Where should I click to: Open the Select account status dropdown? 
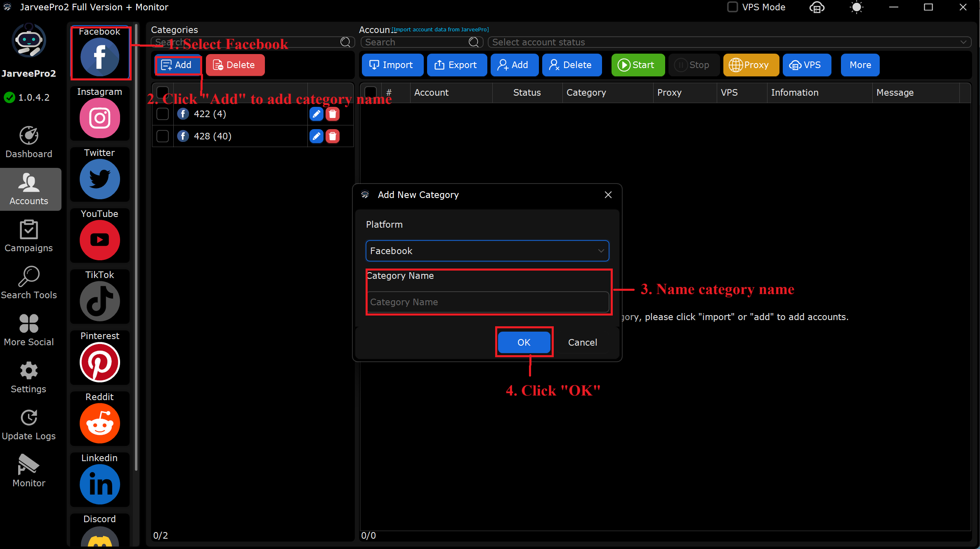pyautogui.click(x=730, y=42)
